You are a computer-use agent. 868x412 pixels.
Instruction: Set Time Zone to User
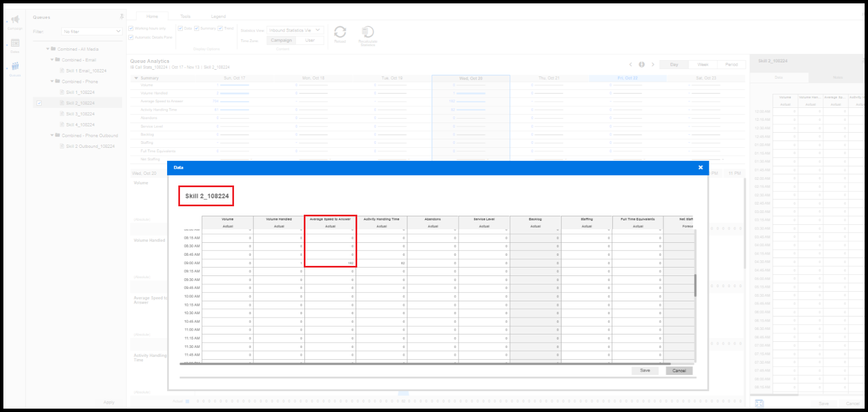point(310,40)
